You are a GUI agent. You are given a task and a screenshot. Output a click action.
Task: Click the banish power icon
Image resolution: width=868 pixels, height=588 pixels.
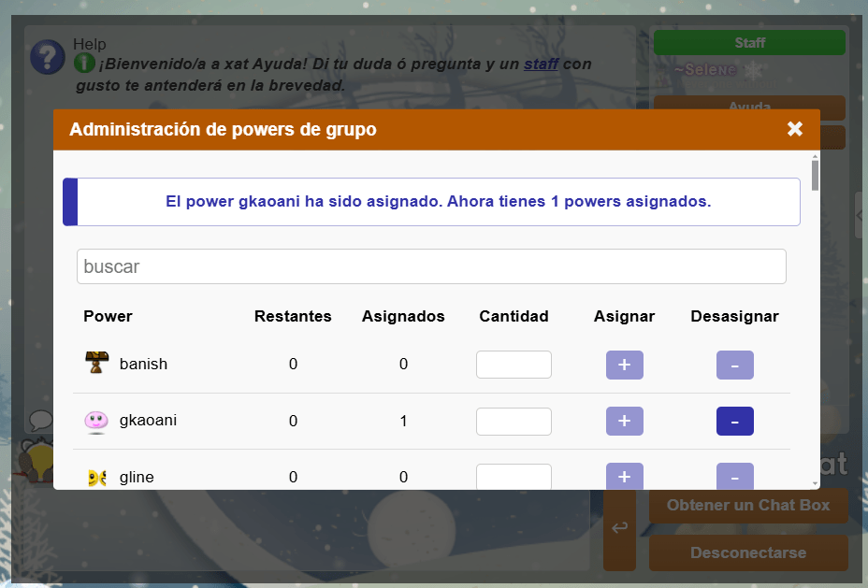96,364
